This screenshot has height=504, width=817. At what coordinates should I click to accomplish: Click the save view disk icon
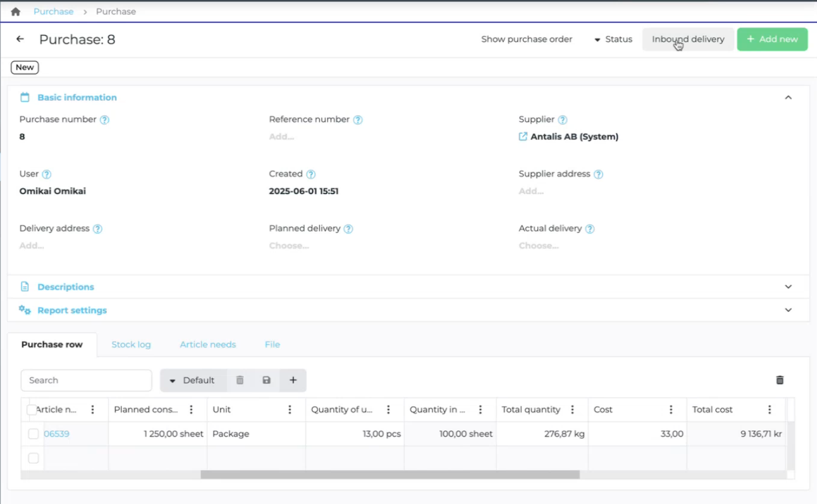(x=267, y=380)
